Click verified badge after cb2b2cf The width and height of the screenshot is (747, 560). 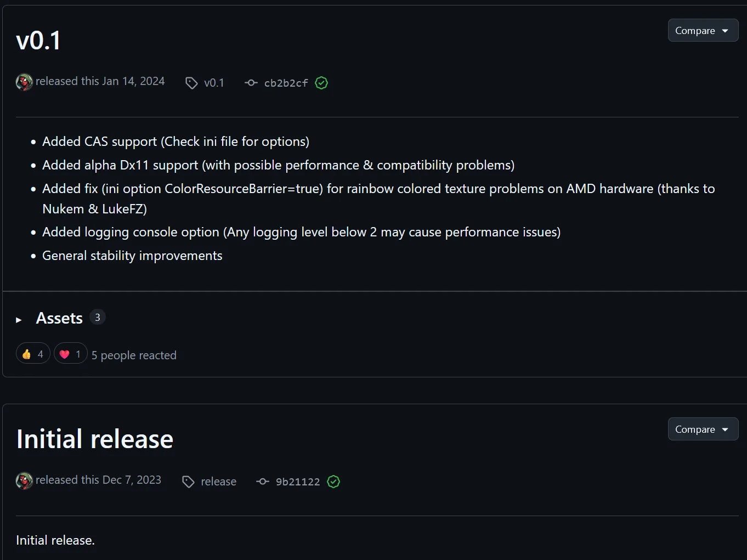point(321,83)
